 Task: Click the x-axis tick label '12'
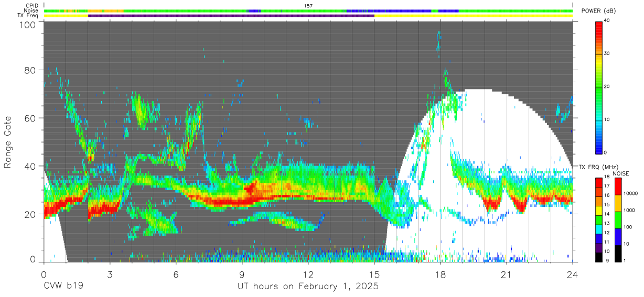308,275
